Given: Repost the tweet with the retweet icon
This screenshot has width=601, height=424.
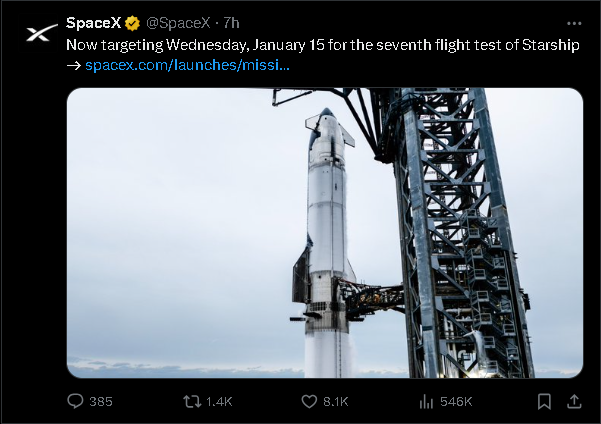Looking at the screenshot, I should coord(192,401).
